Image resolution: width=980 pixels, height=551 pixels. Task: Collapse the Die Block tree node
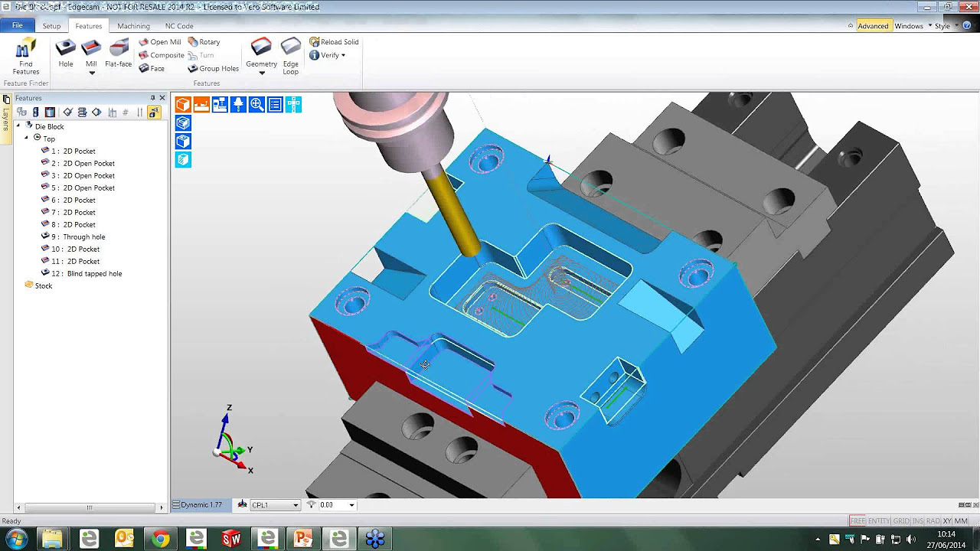pyautogui.click(x=18, y=126)
